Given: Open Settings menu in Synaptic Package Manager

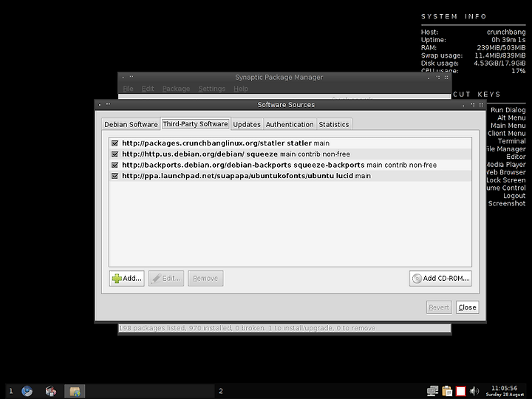Looking at the screenshot, I should [x=212, y=89].
